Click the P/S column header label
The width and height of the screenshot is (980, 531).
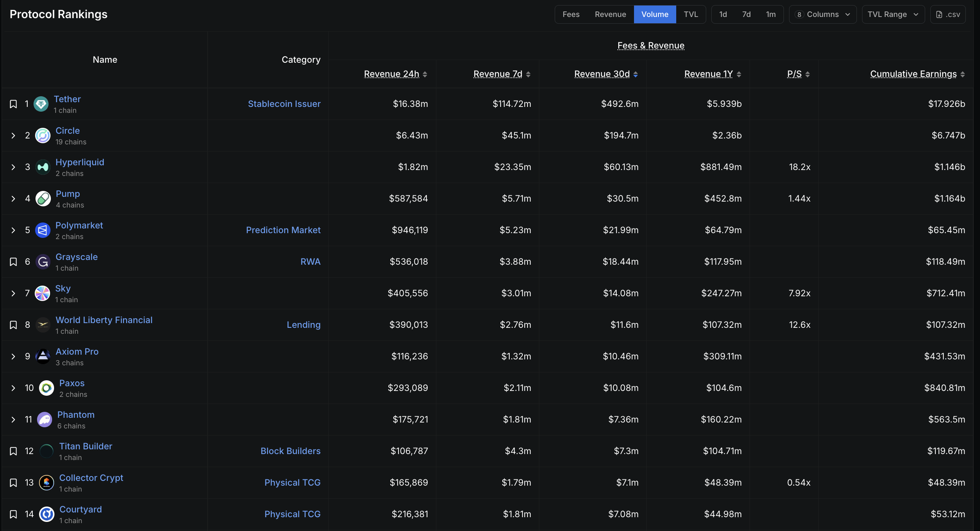(x=794, y=74)
